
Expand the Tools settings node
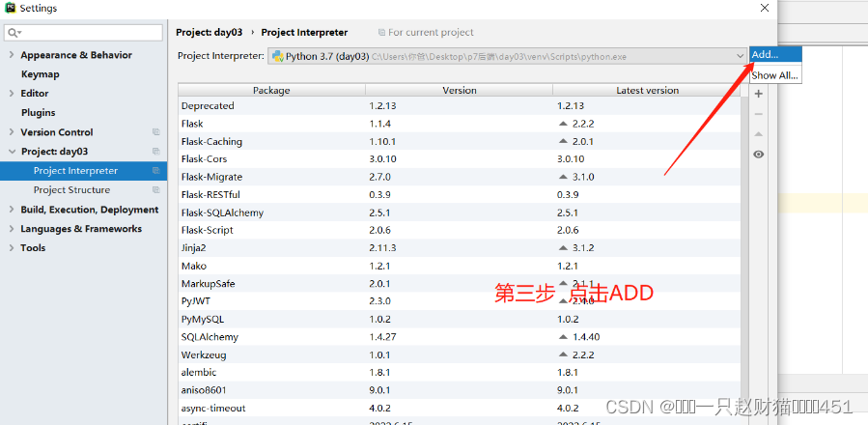click(12, 247)
